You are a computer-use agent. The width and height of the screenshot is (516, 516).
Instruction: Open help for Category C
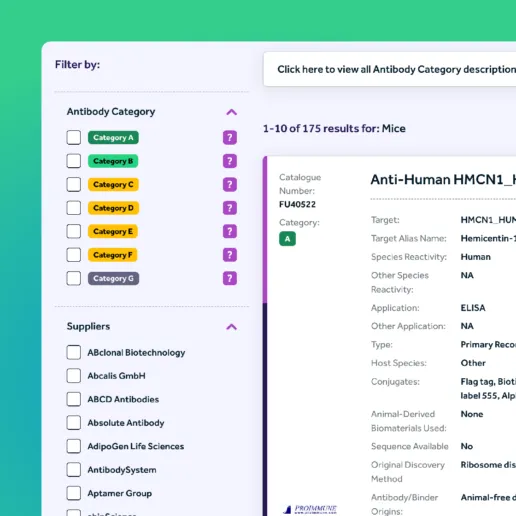pos(230,184)
